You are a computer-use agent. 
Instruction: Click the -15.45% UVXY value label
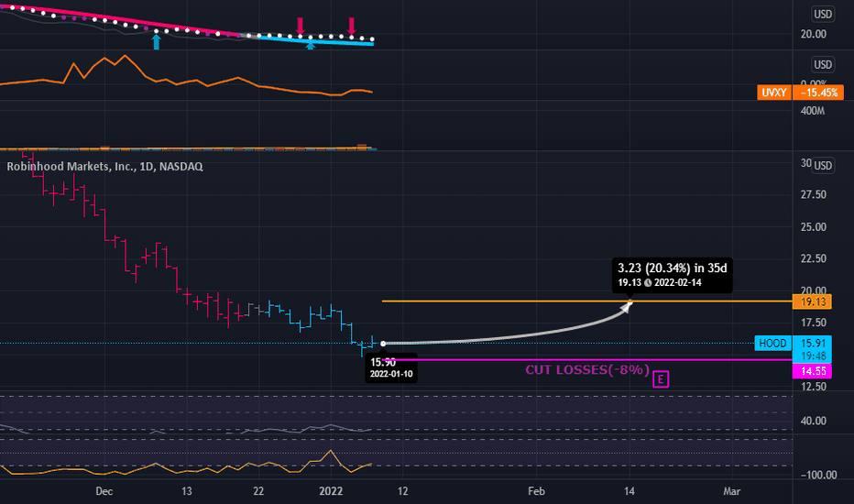[818, 93]
